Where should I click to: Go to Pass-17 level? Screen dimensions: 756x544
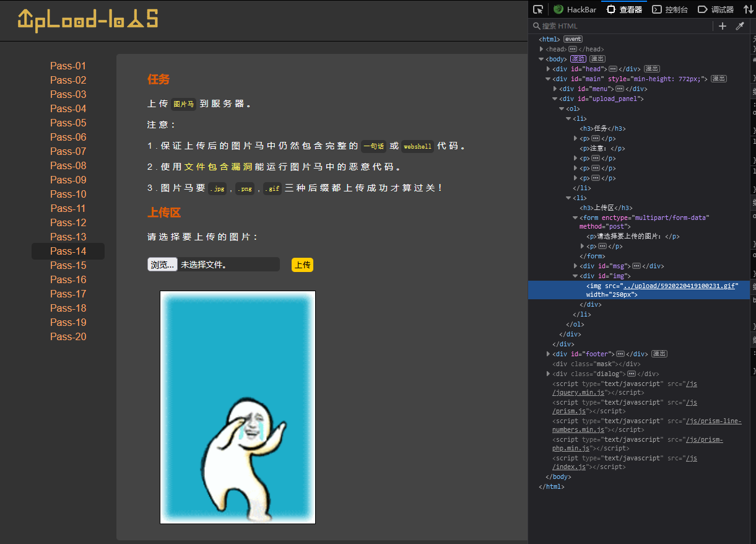[x=68, y=294]
